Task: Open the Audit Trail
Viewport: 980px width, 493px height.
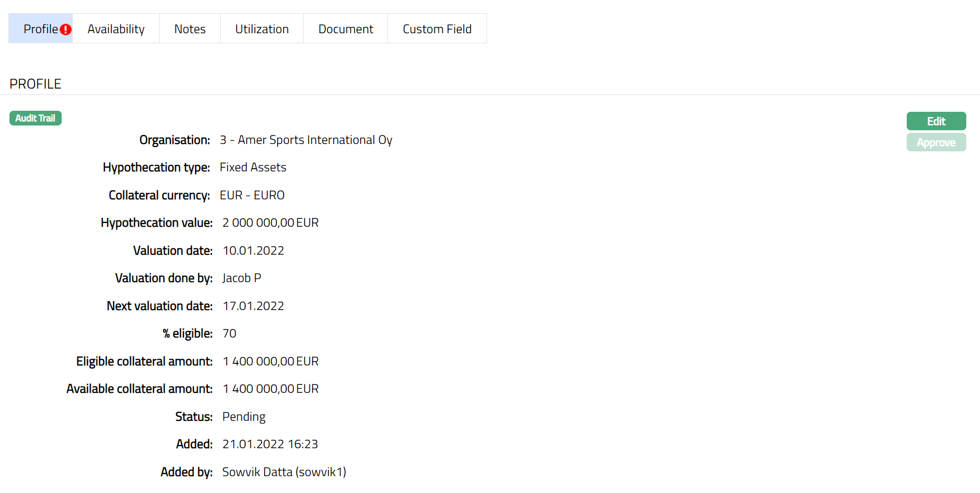Action: coord(35,118)
